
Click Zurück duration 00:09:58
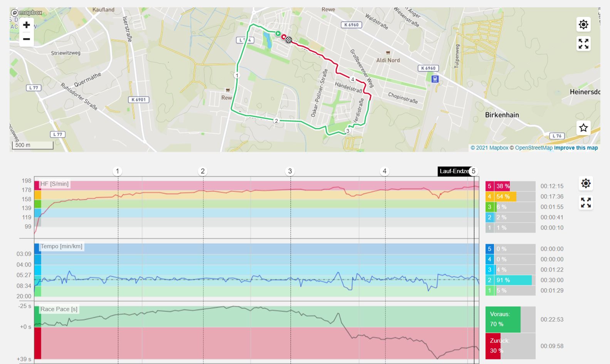[552, 346]
